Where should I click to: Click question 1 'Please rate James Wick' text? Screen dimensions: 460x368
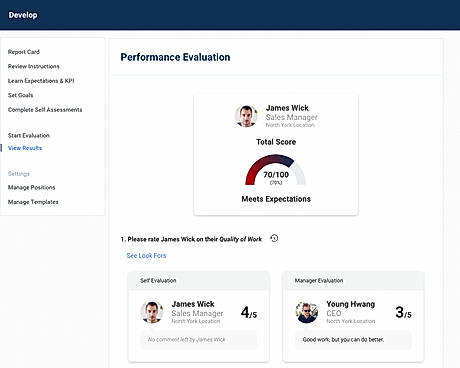pyautogui.click(x=191, y=239)
